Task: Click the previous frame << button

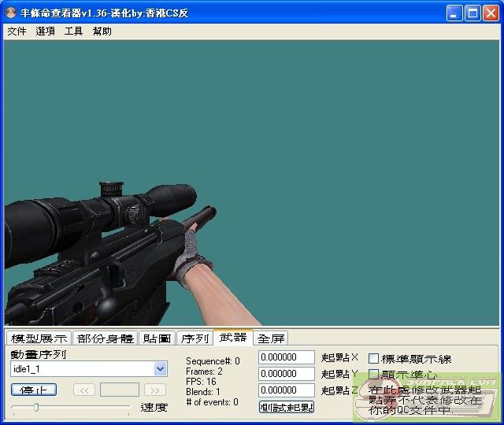Action: pos(84,390)
